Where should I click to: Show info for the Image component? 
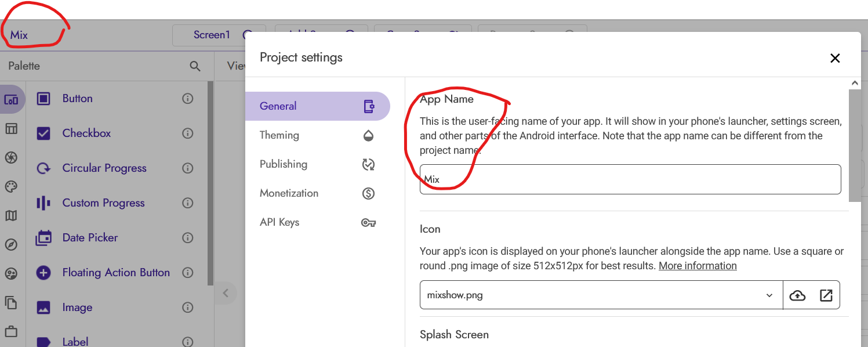pyautogui.click(x=187, y=308)
